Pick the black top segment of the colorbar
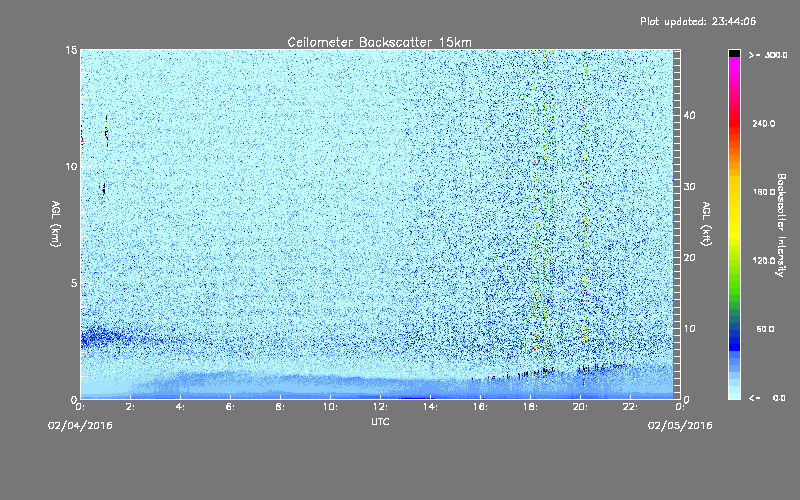 click(x=734, y=53)
